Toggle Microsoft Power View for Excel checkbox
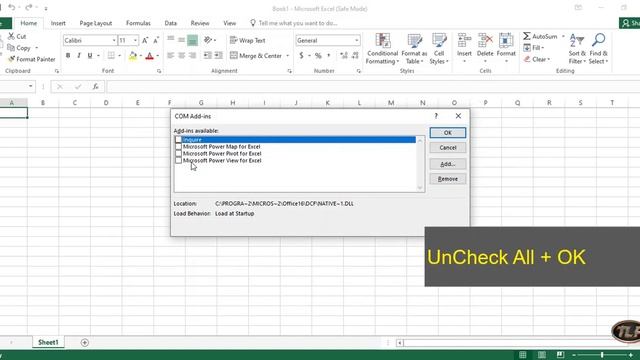 tap(178, 160)
